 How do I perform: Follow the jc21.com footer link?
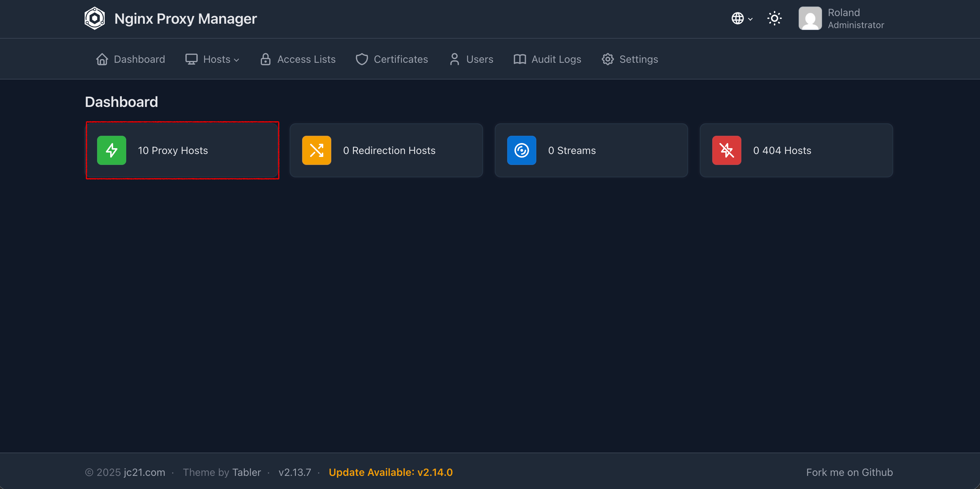point(144,472)
